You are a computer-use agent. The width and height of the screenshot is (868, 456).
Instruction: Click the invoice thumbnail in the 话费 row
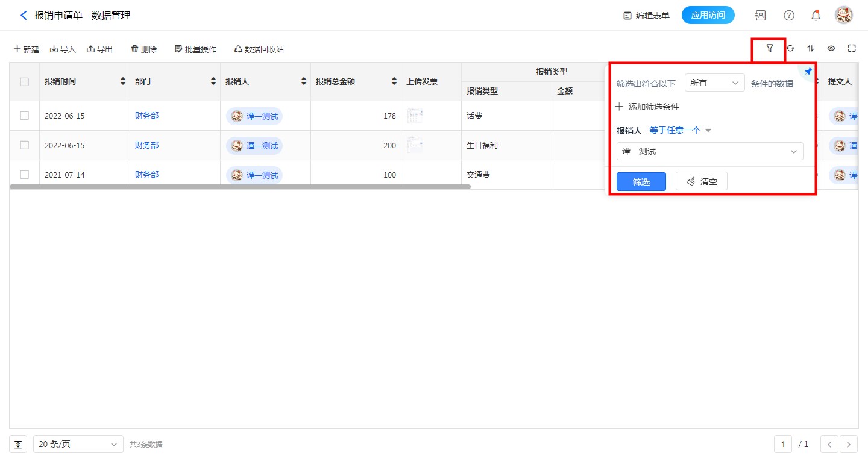coord(415,116)
